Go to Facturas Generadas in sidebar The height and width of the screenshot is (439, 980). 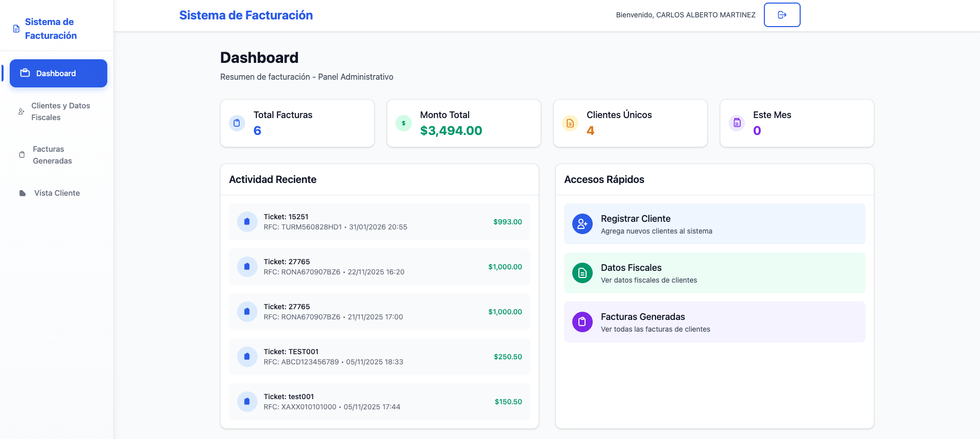click(52, 155)
